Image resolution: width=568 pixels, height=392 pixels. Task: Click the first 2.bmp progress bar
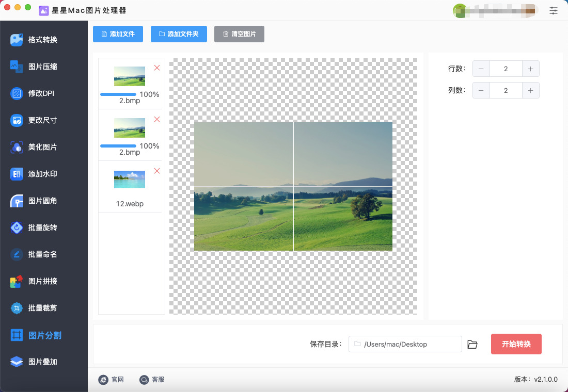point(118,94)
